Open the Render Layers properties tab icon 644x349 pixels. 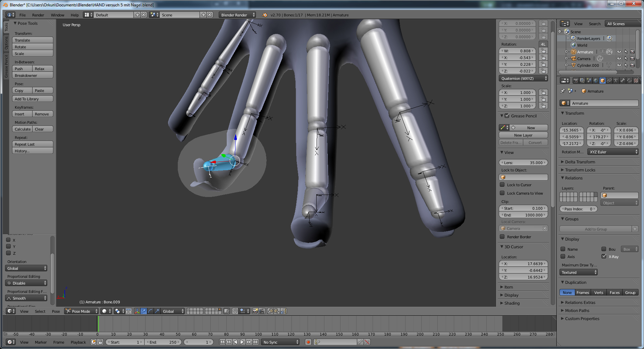[x=583, y=81]
